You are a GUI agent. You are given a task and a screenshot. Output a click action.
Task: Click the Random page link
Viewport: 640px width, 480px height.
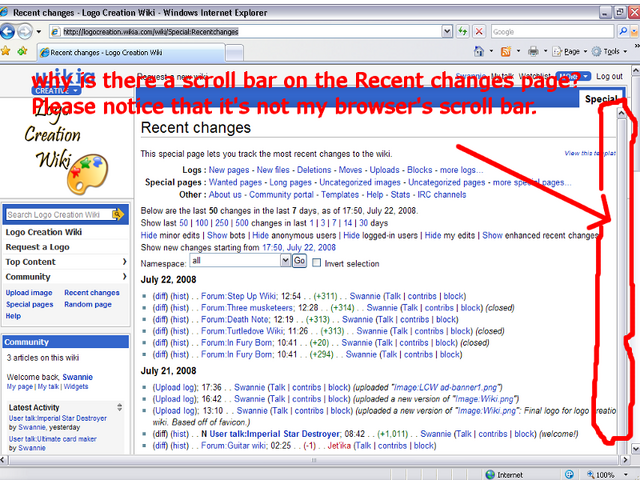[x=88, y=304]
